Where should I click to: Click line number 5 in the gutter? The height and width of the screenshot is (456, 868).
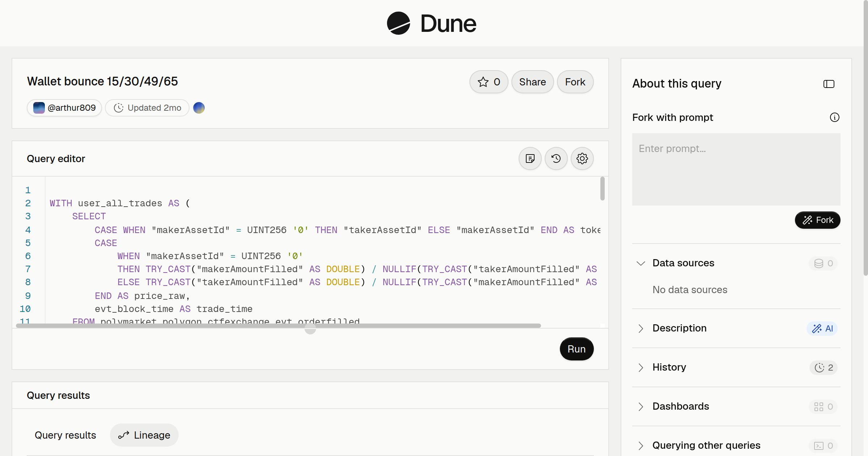[28, 243]
